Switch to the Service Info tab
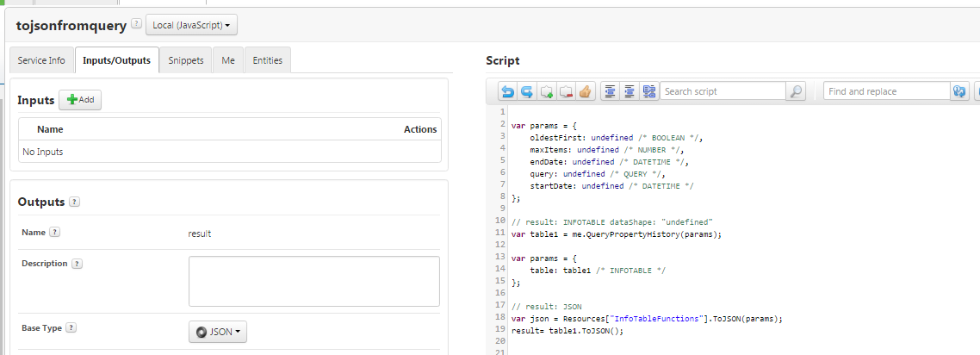980x355 pixels. pos(41,60)
